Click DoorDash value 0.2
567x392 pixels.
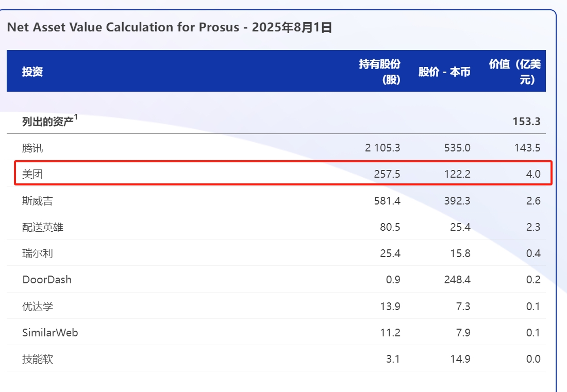click(533, 280)
